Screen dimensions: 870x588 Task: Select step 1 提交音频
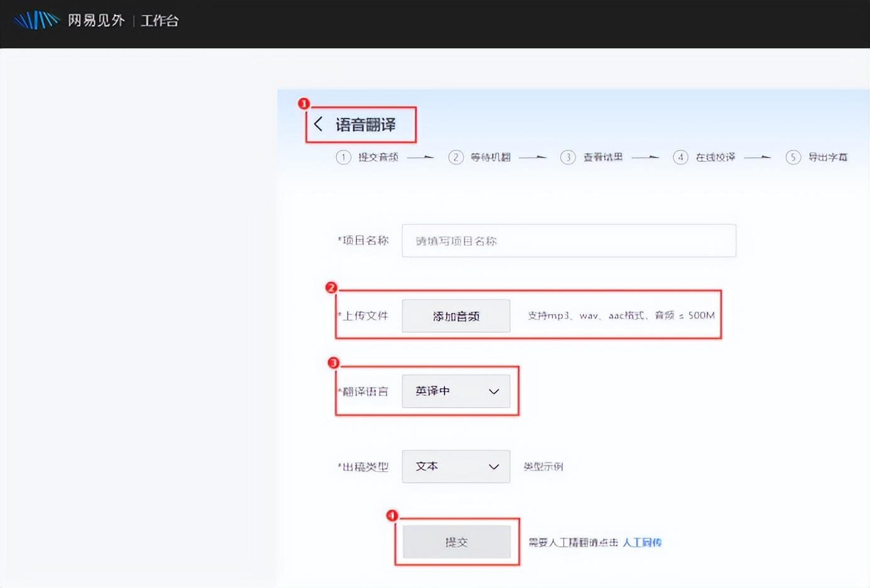click(x=367, y=157)
